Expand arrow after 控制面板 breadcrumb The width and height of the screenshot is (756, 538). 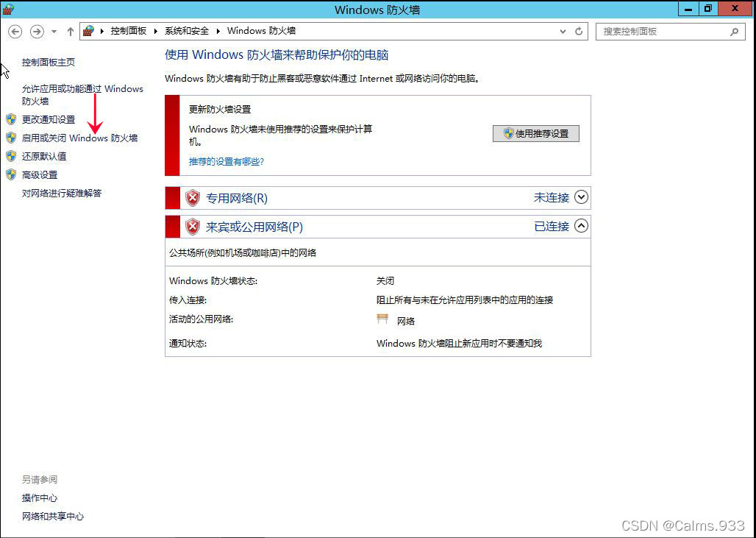[156, 32]
